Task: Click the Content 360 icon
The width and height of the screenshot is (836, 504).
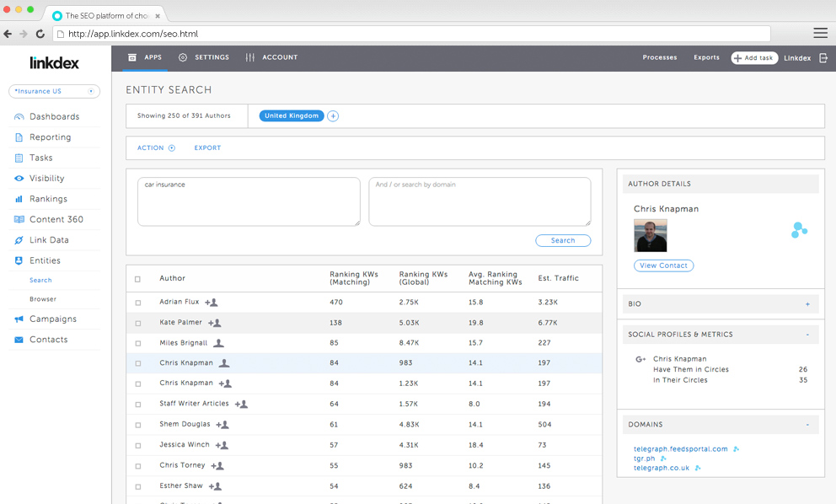Action: (x=19, y=219)
